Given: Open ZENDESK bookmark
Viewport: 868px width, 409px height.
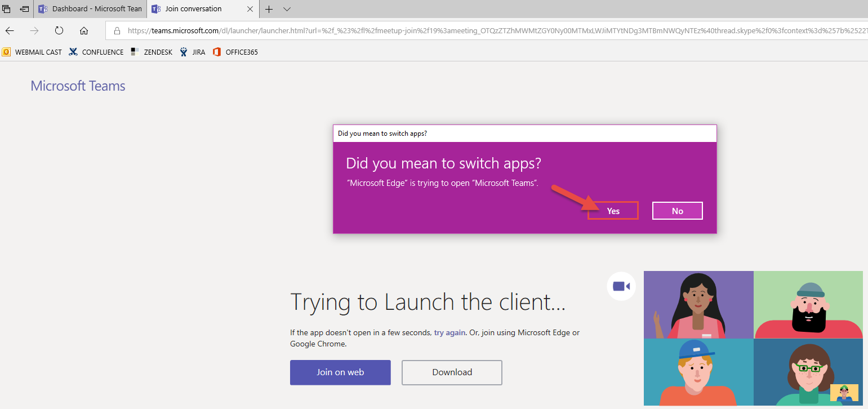Looking at the screenshot, I should click(x=152, y=52).
